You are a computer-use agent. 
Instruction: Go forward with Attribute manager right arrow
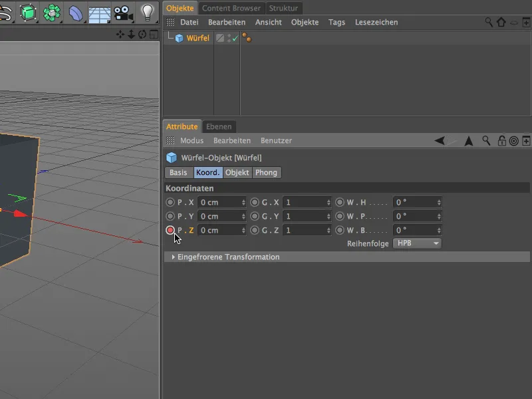click(x=452, y=140)
